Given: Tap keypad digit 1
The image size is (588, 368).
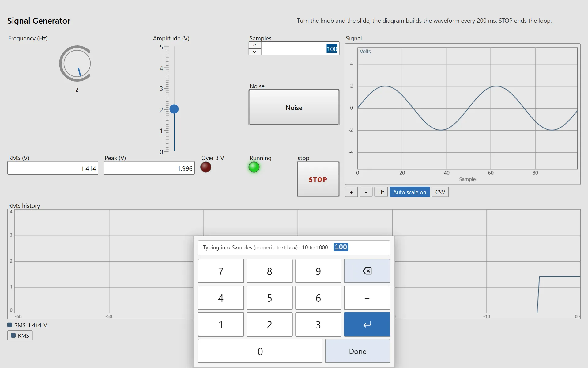Looking at the screenshot, I should point(221,324).
